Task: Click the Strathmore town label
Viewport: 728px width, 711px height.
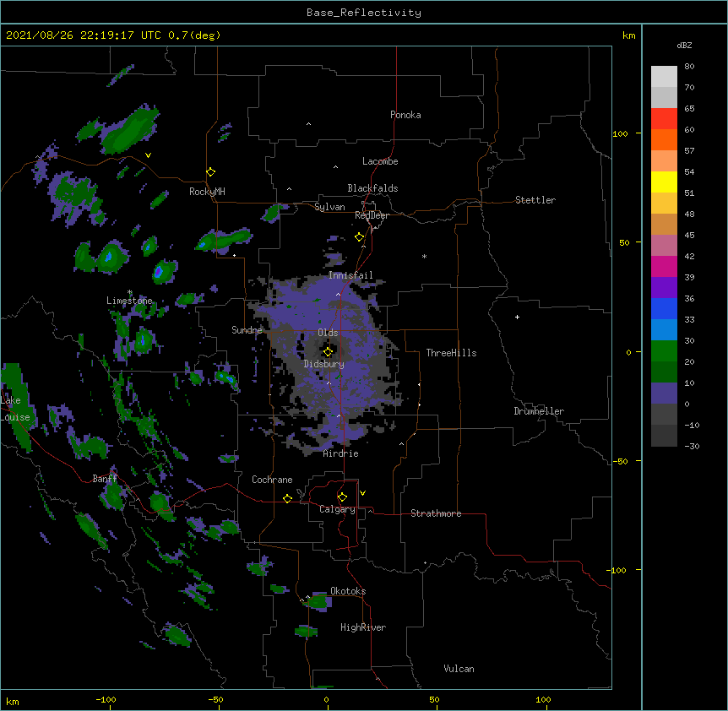Action: pyautogui.click(x=436, y=513)
